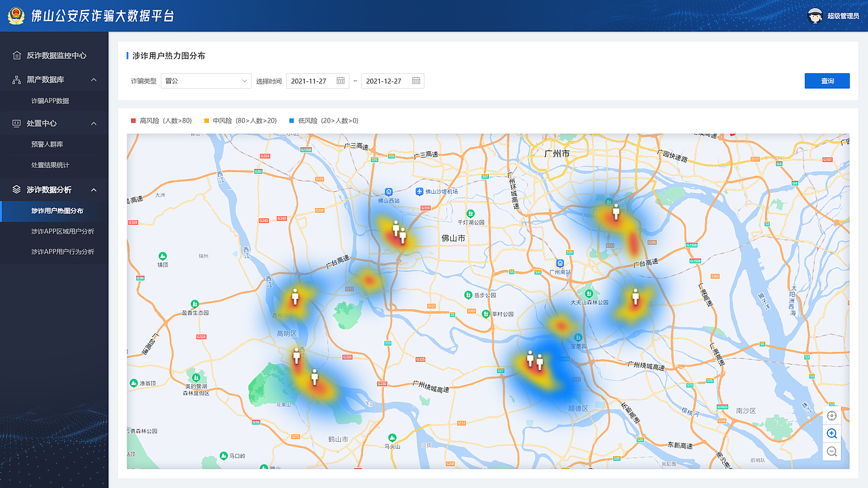Screen dimensions: 868x488
Task: Collapse the 处置中心 menu chevron
Action: [x=94, y=123]
